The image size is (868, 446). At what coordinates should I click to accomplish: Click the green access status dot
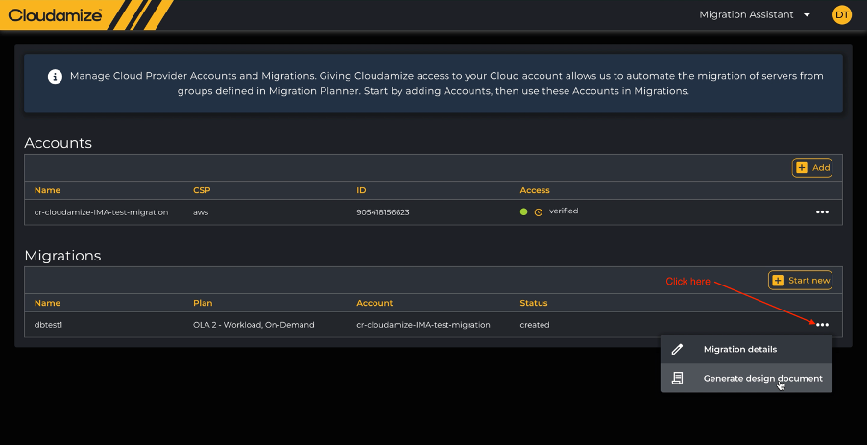pyautogui.click(x=524, y=211)
